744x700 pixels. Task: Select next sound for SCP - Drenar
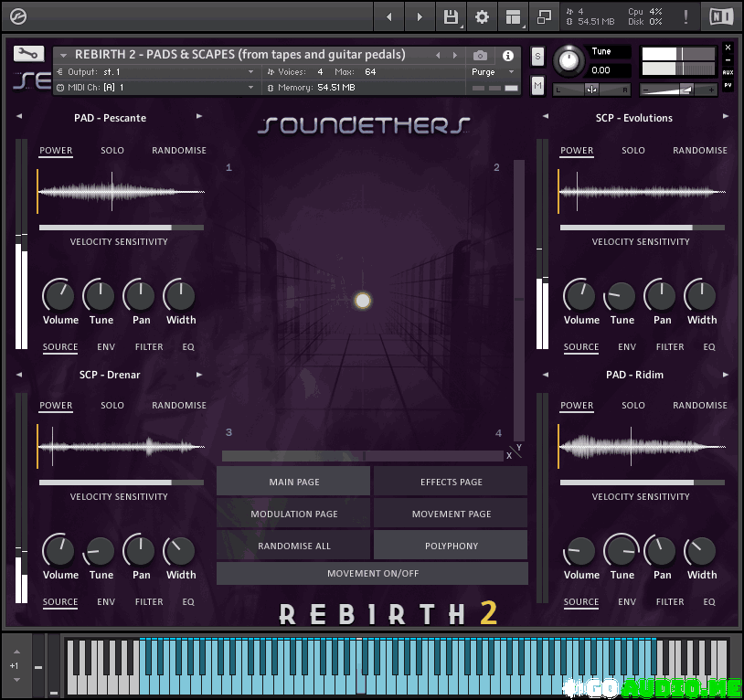pos(199,375)
